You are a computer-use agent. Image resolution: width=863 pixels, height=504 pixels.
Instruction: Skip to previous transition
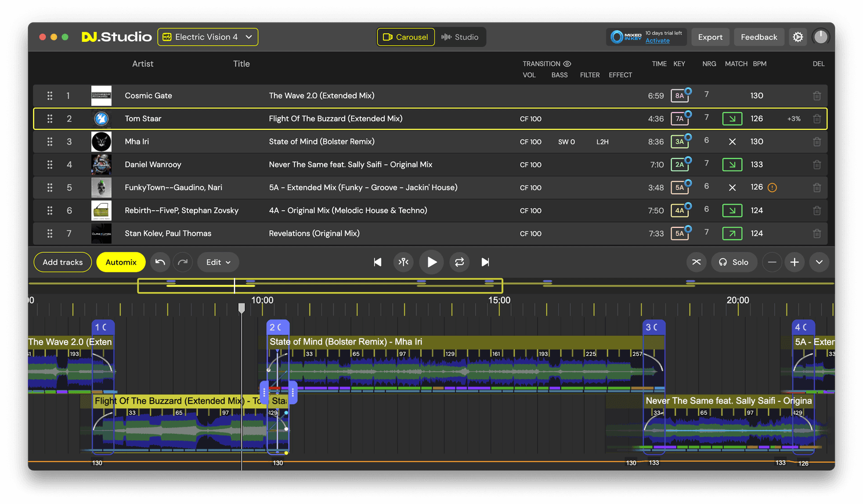click(x=377, y=262)
